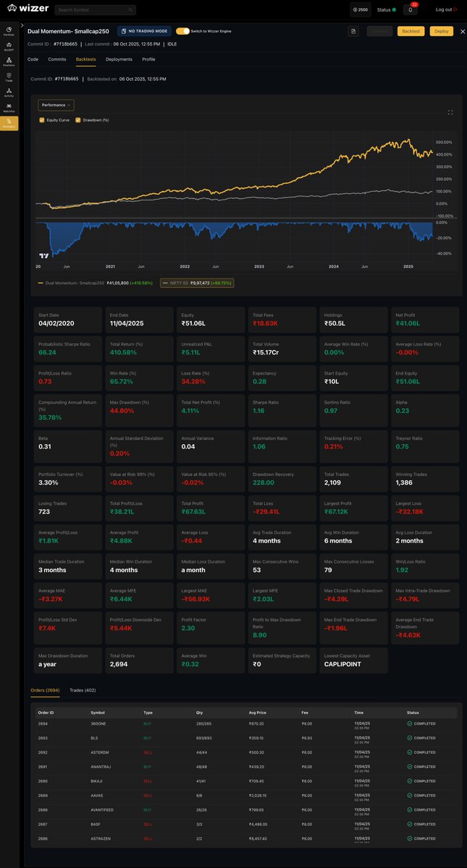Open the Trade sidebar icon
The width and height of the screenshot is (467, 868).
(x=9, y=77)
